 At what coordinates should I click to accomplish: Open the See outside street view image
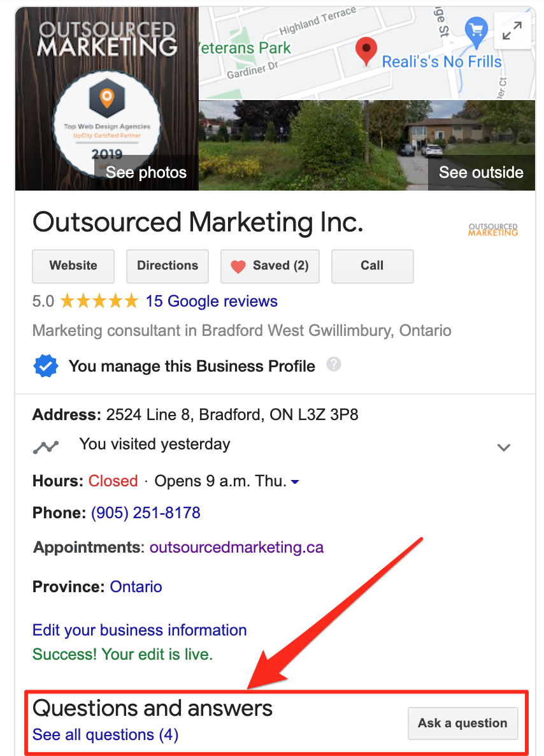pos(367,145)
